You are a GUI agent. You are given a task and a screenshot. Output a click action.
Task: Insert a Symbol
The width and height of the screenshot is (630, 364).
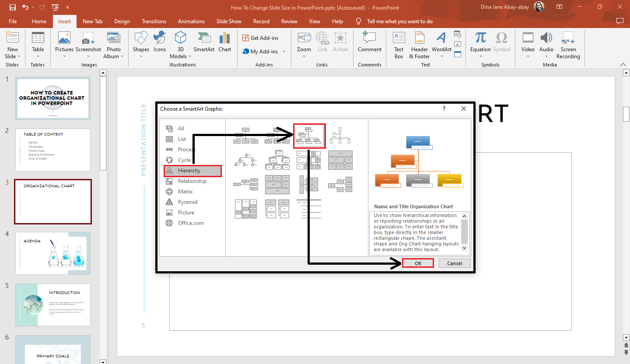click(501, 41)
